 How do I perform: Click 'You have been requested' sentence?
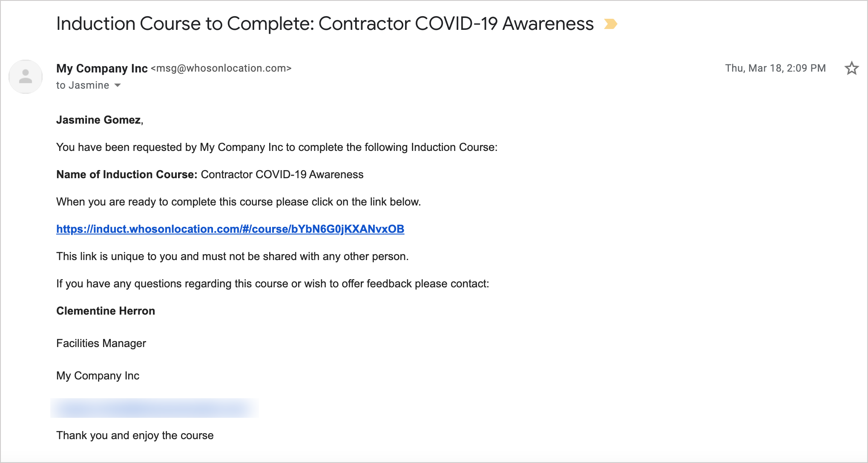coord(277,147)
